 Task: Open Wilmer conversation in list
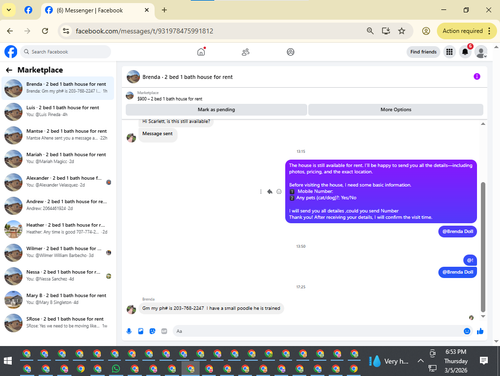point(58,252)
